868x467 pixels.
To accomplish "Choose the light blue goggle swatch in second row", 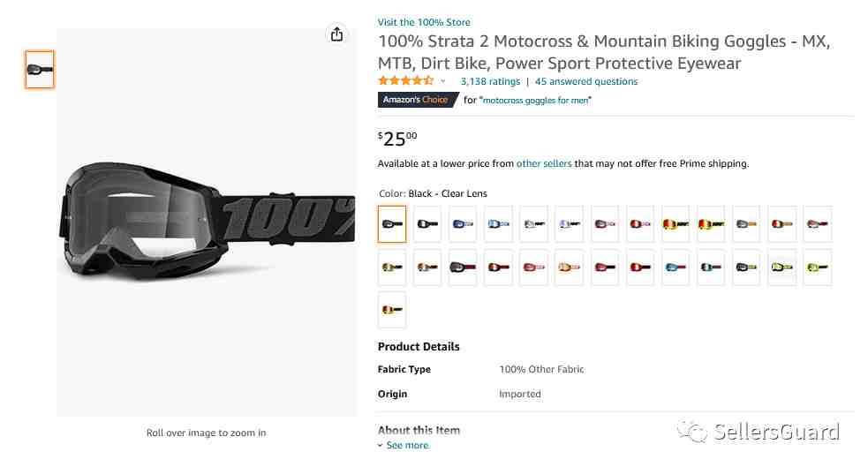I will coord(676,267).
